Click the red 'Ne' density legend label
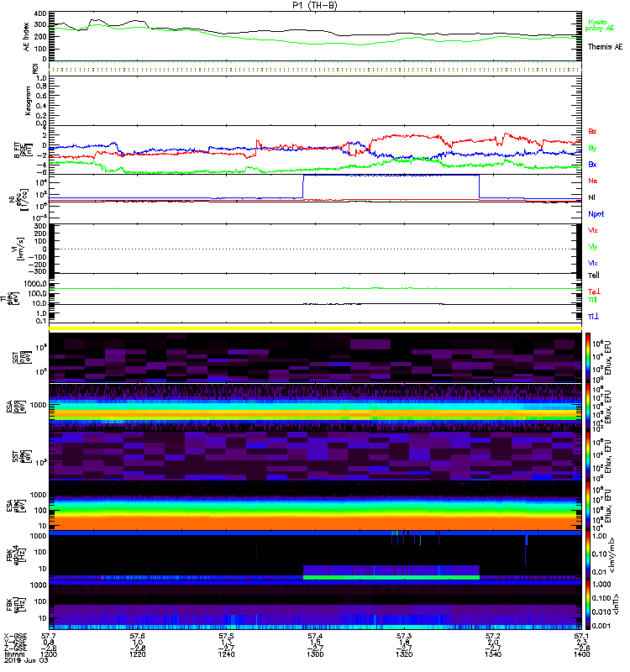This screenshot has width=630, height=672. (x=593, y=181)
